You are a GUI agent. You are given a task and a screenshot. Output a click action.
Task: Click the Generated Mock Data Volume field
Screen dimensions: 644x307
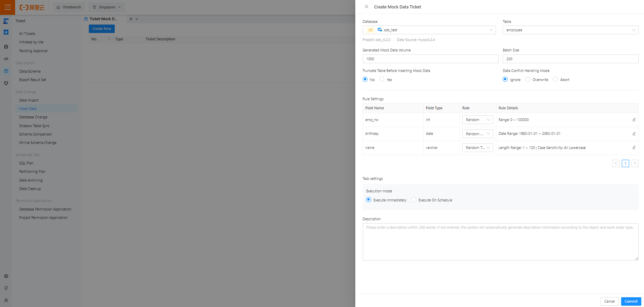click(x=430, y=59)
